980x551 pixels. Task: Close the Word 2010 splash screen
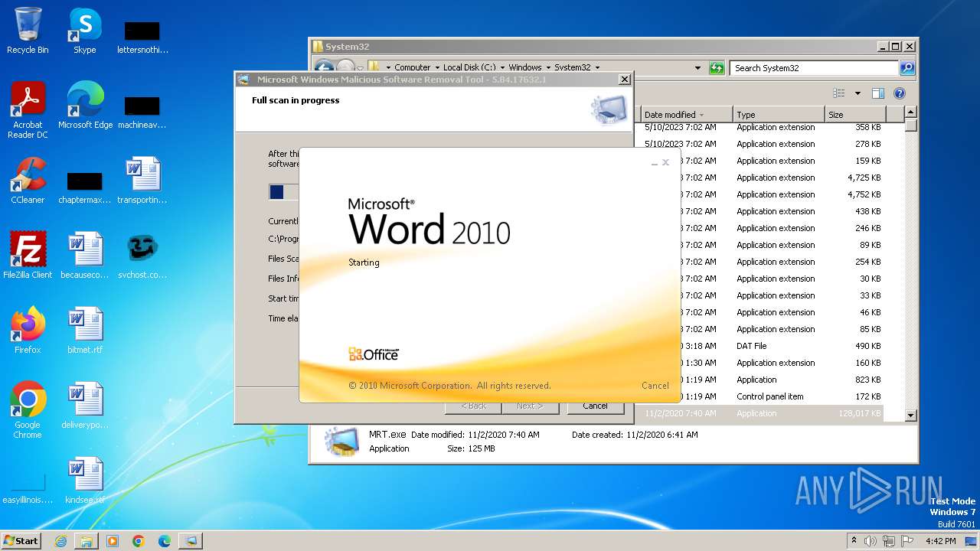(665, 162)
